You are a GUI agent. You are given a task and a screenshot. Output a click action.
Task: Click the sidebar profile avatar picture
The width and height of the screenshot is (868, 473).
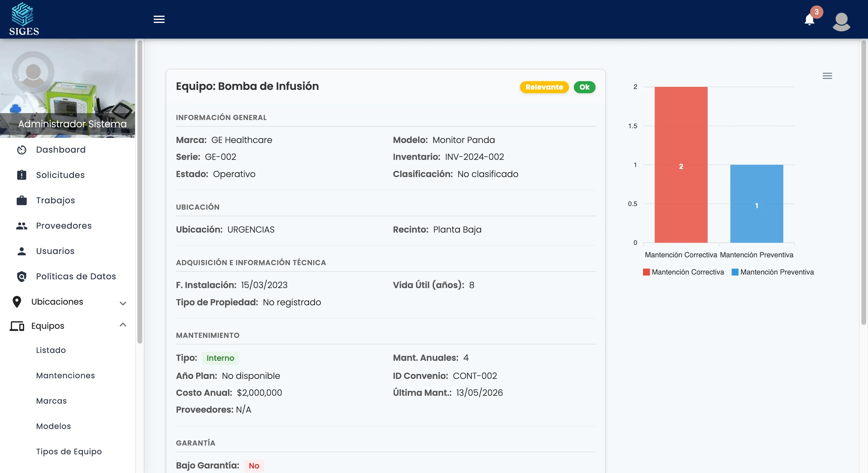pos(33,72)
